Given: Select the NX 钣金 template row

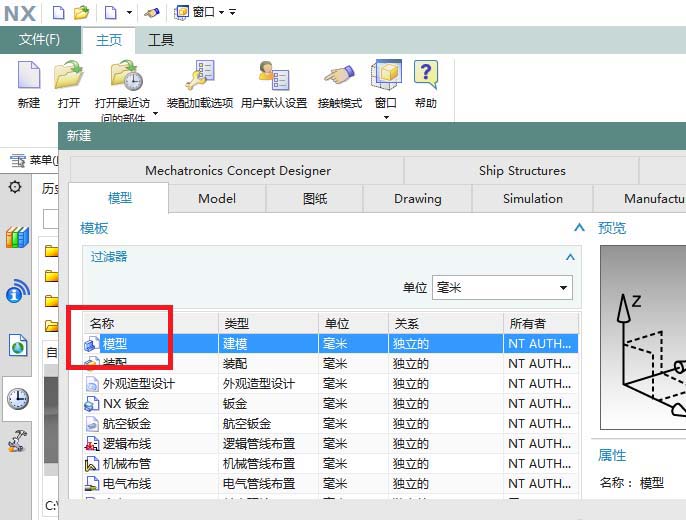Looking at the screenshot, I should 330,404.
